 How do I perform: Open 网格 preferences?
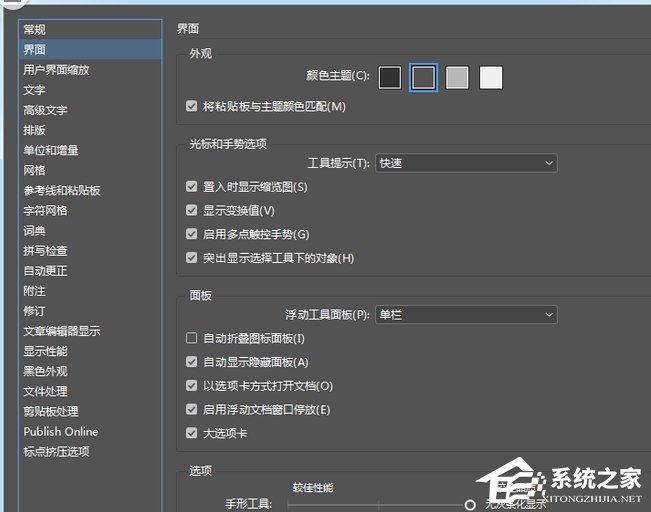(x=90, y=170)
